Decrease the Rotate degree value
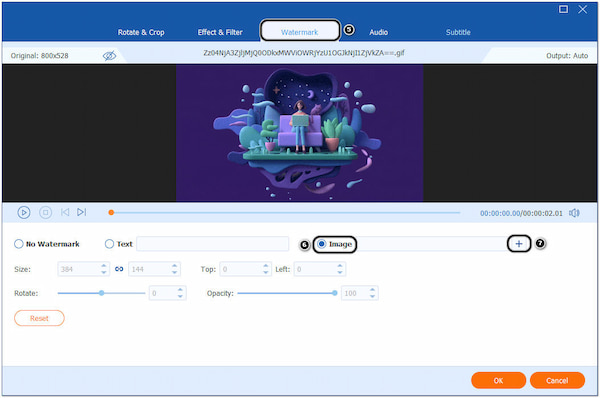Screen dimensions: 600x398 coord(180,297)
